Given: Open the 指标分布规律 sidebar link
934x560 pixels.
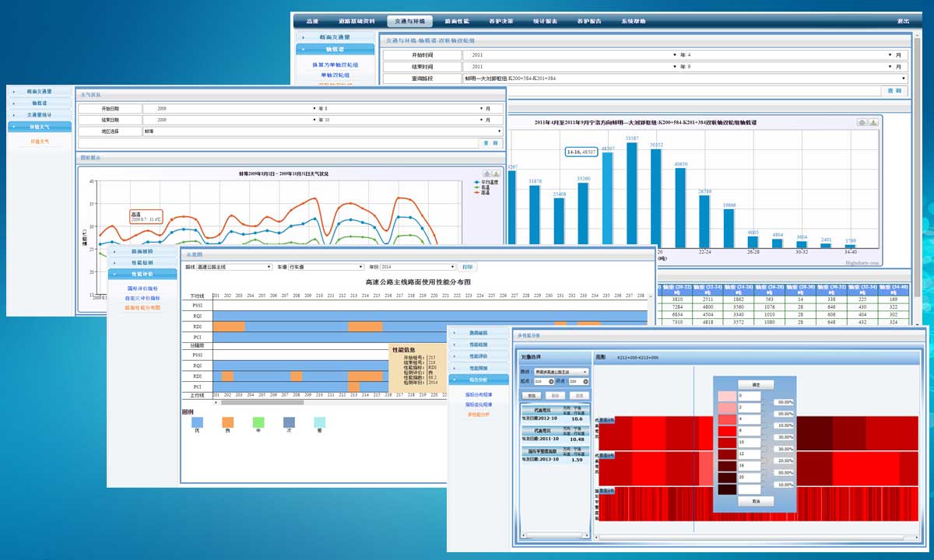Looking at the screenshot, I should (479, 395).
